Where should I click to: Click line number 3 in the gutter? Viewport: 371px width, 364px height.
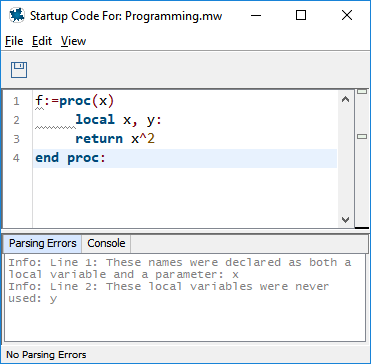(16, 139)
